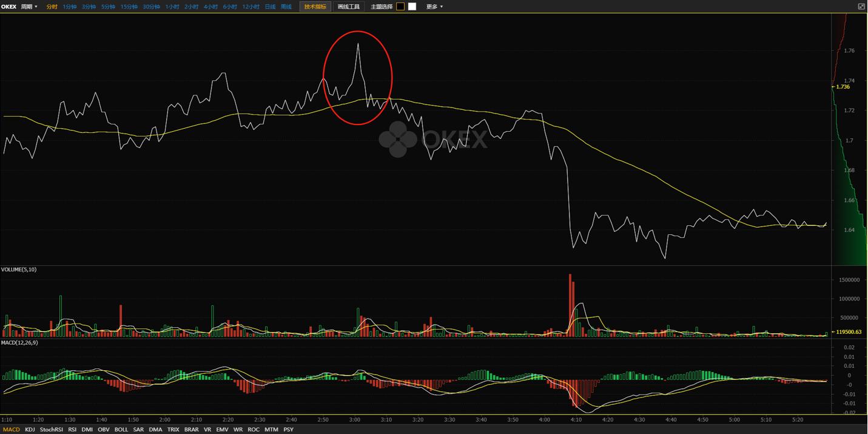Activate the PSY indicator
Screen dimensions: 868x434
coord(288,429)
